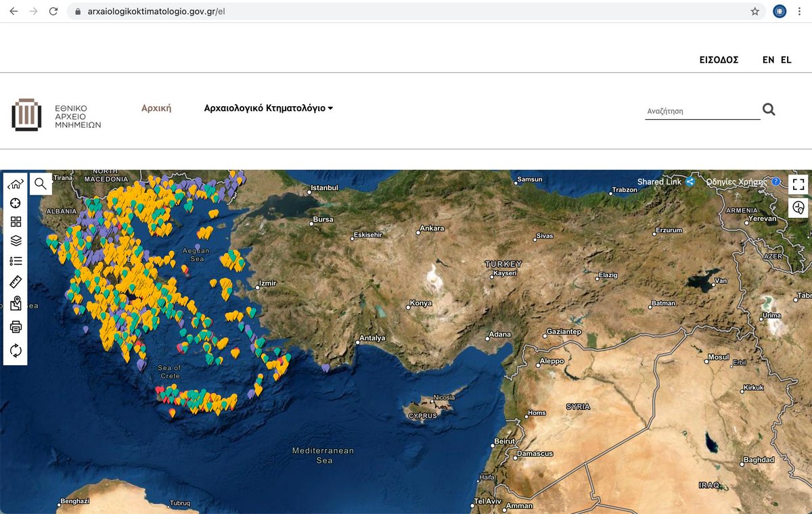Viewport: 812px width, 514px height.
Task: Open the map layers panel
Action: click(16, 241)
